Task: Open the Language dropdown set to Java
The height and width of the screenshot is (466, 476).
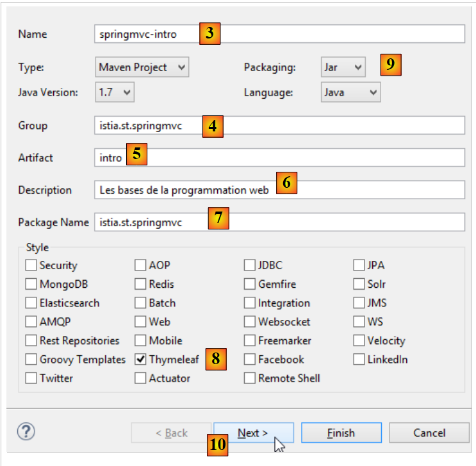Action: coord(350,92)
